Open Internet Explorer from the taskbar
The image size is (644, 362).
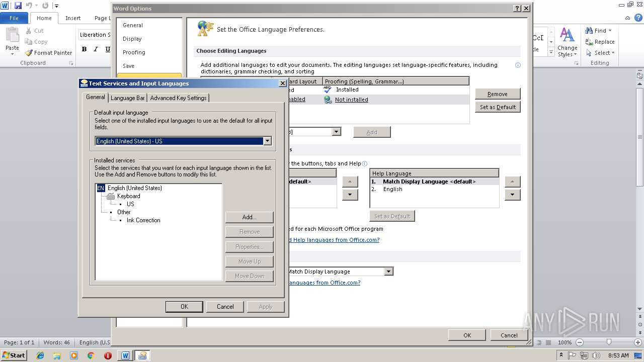pyautogui.click(x=40, y=355)
